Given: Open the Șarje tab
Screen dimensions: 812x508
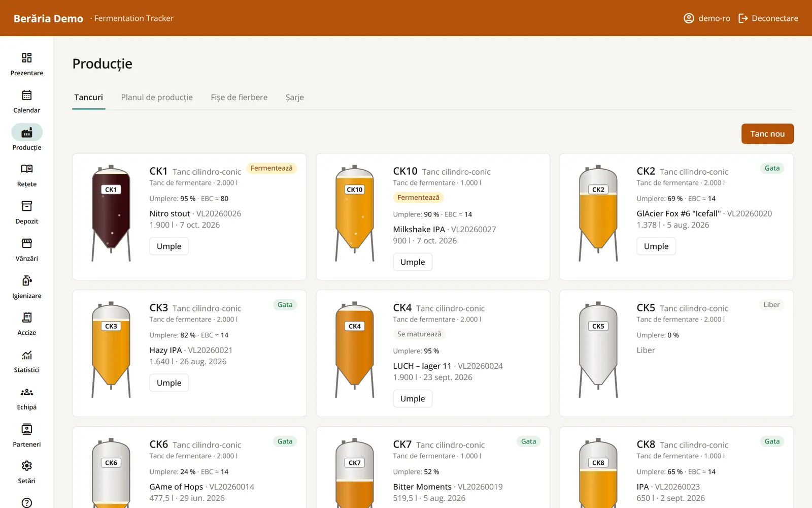Looking at the screenshot, I should pyautogui.click(x=295, y=98).
